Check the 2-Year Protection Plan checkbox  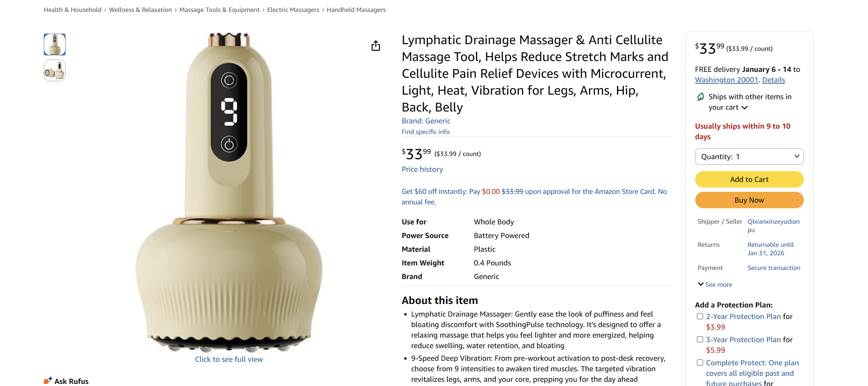point(700,316)
